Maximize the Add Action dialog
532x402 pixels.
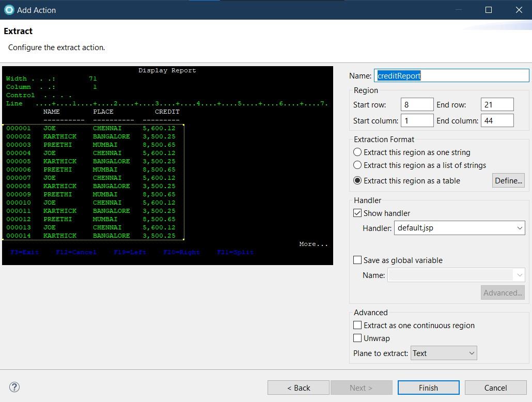click(489, 10)
